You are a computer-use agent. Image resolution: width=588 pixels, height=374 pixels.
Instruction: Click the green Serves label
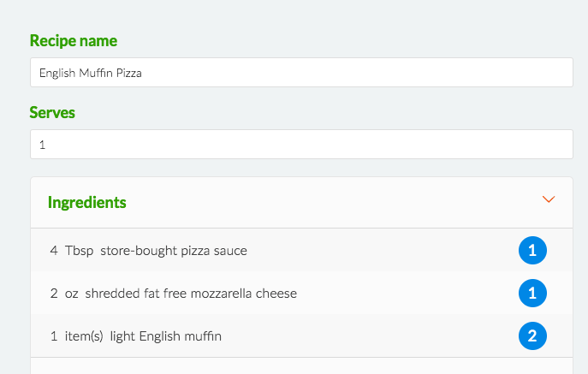pos(52,112)
